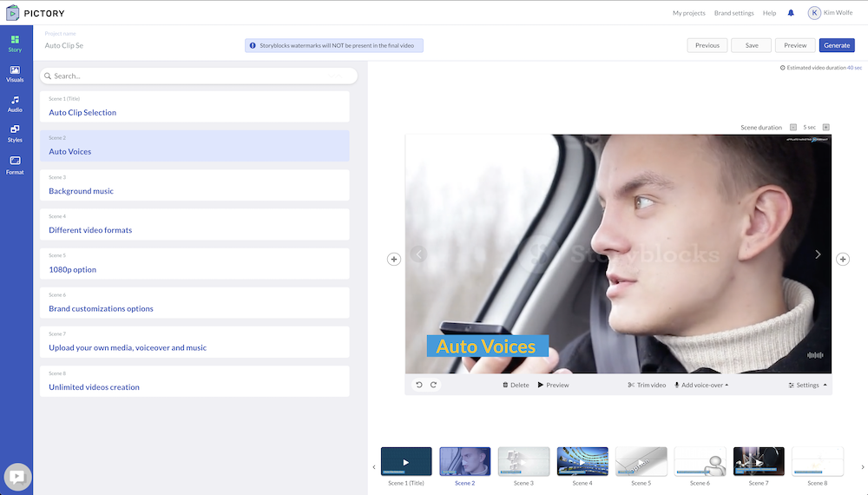Expand the Add voice-over menu
The width and height of the screenshot is (868, 495).
(x=700, y=385)
